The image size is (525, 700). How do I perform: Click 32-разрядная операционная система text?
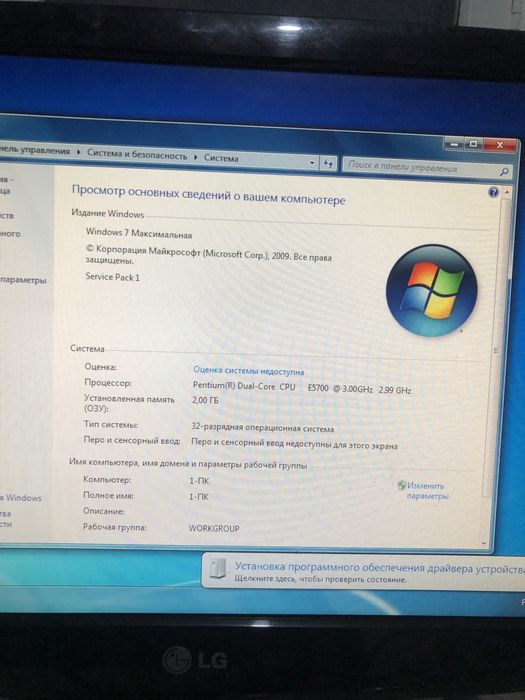pyautogui.click(x=262, y=428)
